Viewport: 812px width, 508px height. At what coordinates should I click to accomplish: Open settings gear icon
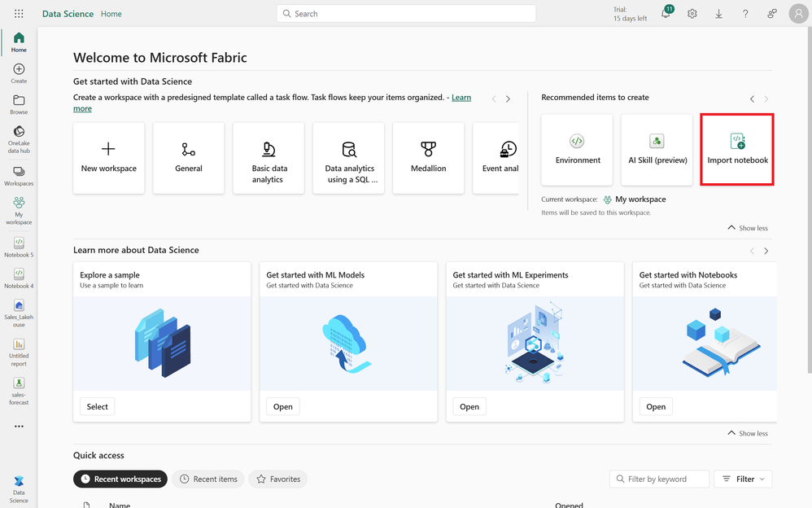(x=692, y=14)
